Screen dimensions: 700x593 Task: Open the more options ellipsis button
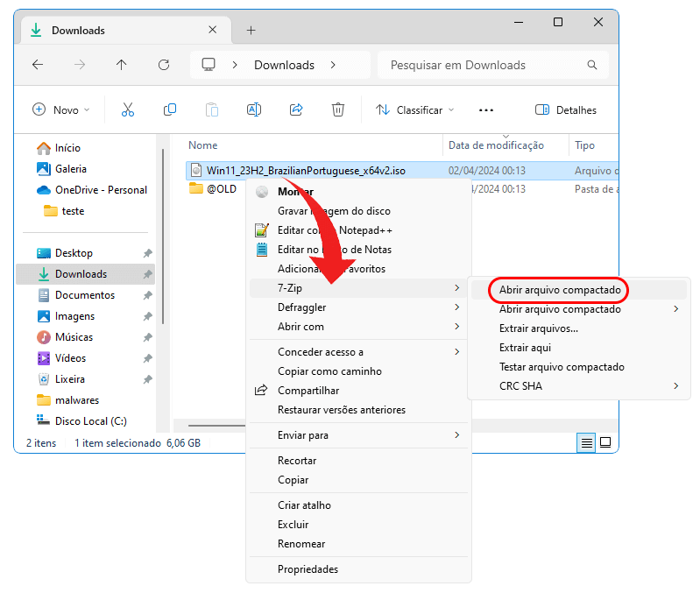point(486,109)
